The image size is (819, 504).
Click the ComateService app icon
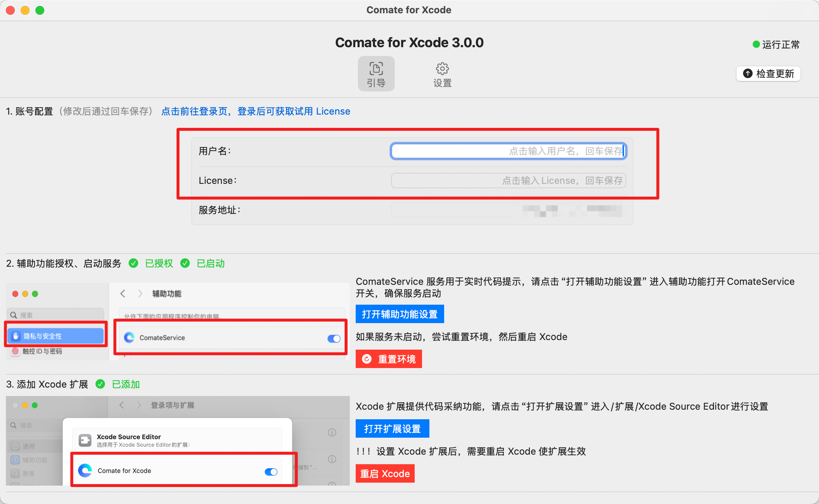[x=129, y=337]
